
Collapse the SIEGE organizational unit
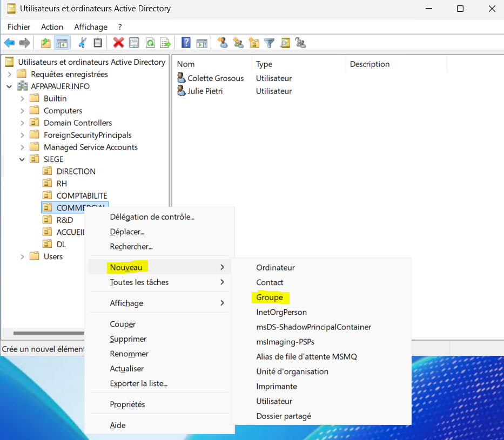(22, 159)
